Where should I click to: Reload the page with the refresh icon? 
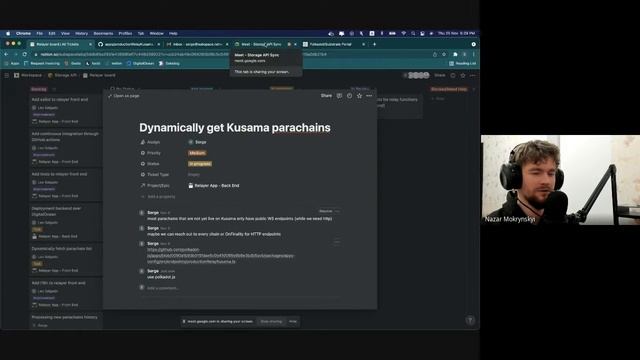pos(25,54)
